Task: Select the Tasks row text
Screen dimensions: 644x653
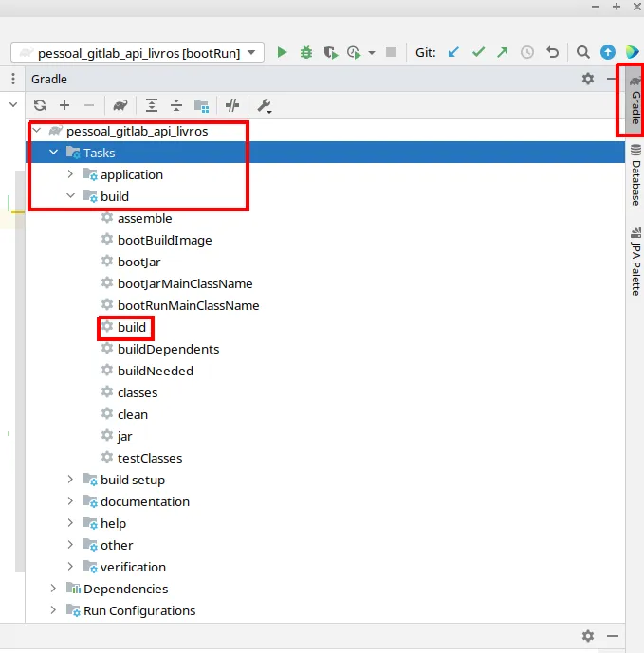Action: point(100,153)
